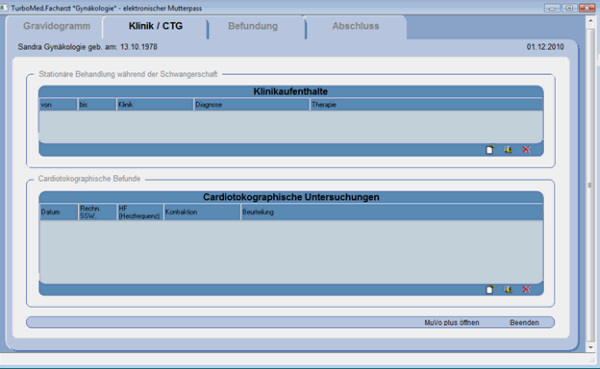
Task: Click the 'Therapie' column header
Action: pyautogui.click(x=426, y=104)
